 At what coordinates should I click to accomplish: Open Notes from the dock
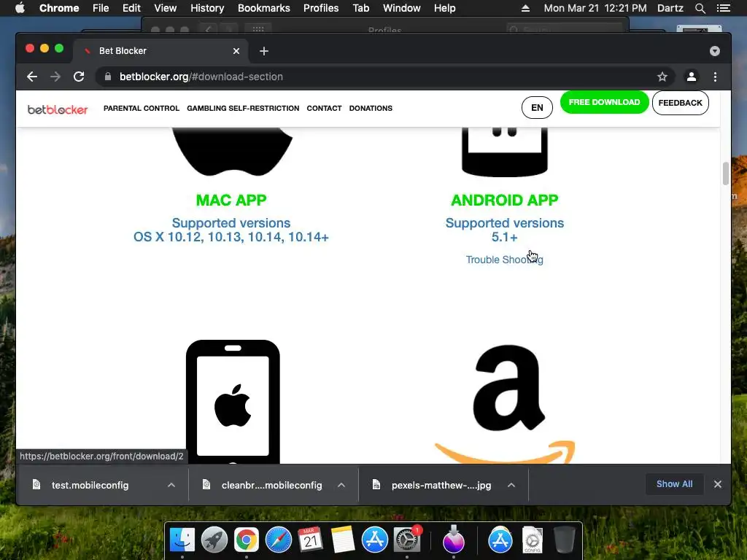click(343, 540)
